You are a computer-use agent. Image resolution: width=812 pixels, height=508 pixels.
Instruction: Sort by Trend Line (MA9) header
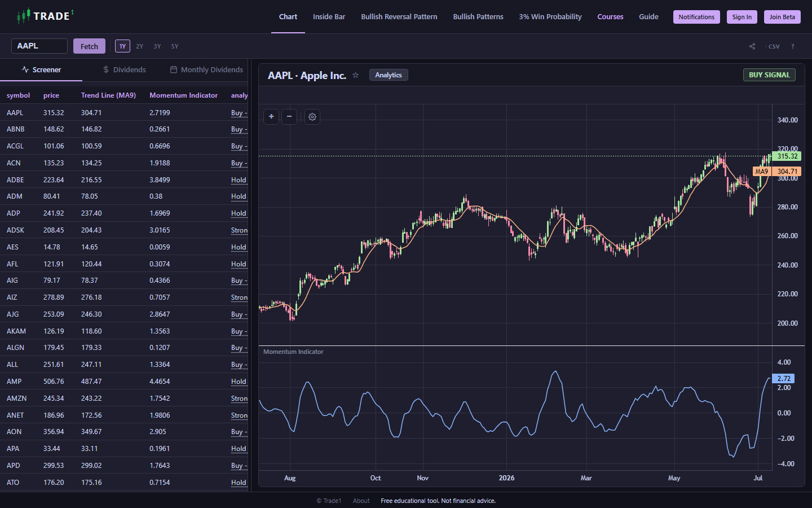pyautogui.click(x=108, y=95)
